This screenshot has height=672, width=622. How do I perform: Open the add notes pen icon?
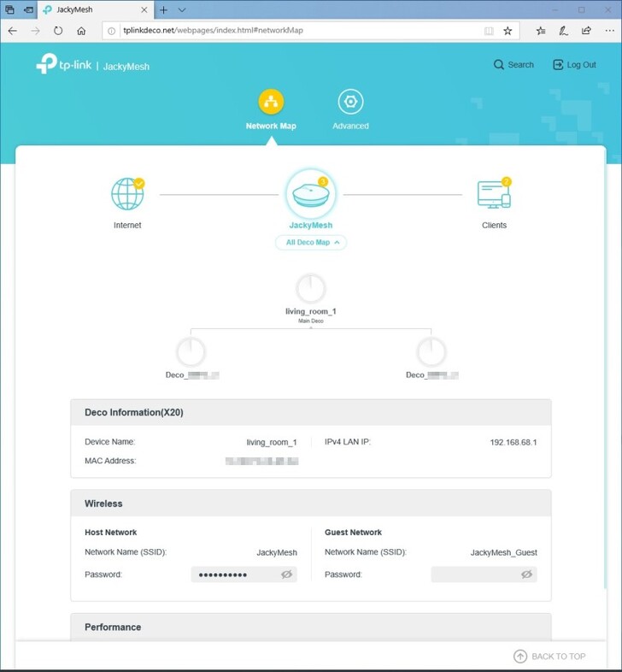563,31
